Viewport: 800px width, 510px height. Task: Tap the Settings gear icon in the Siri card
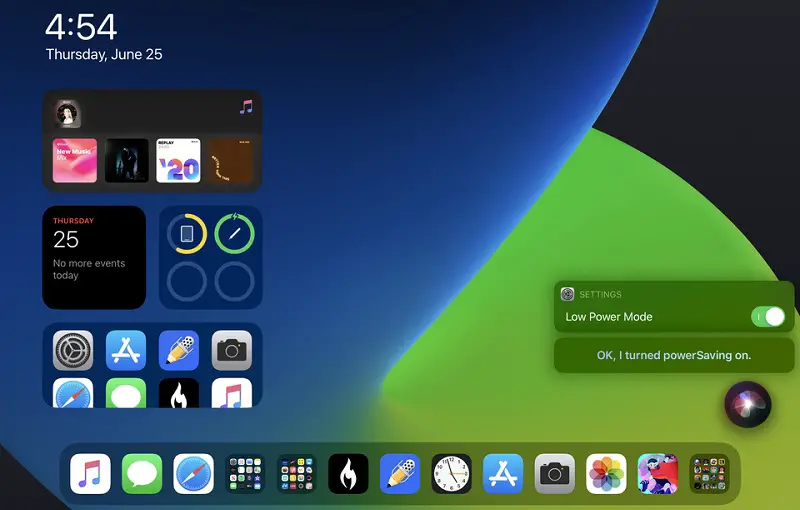click(567, 294)
